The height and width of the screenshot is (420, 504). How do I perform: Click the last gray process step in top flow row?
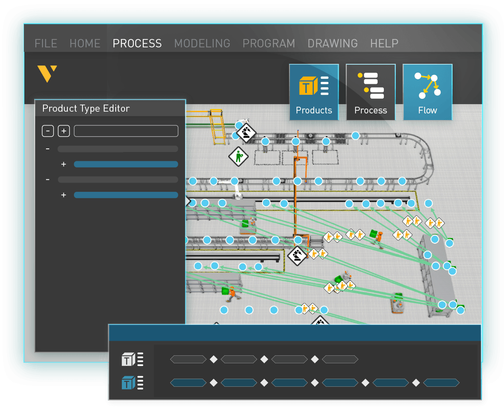pyautogui.click(x=340, y=359)
